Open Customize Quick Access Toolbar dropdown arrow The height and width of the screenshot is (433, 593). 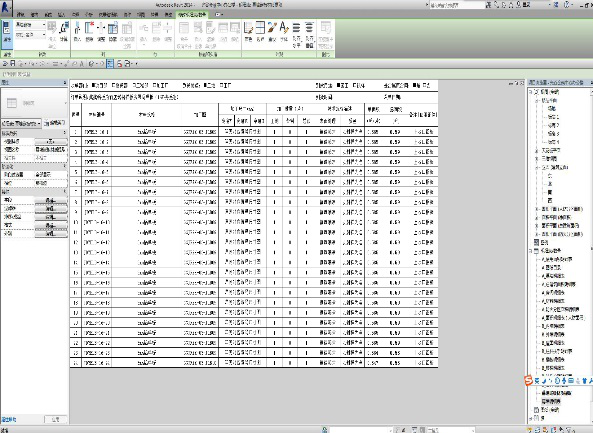136,64
